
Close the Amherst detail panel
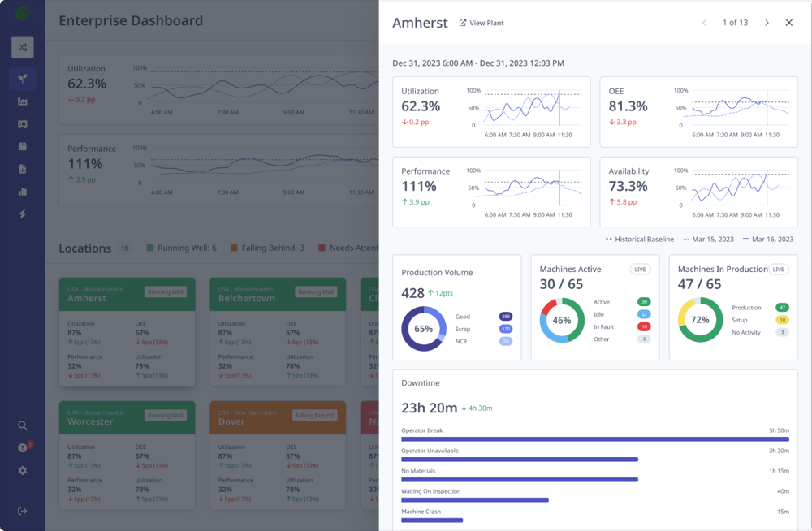click(x=788, y=23)
